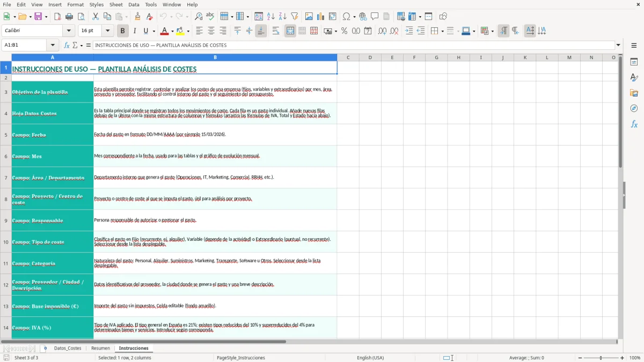Viewport: 644px width, 362px height.
Task: Click the Copy icon
Action: (x=107, y=17)
